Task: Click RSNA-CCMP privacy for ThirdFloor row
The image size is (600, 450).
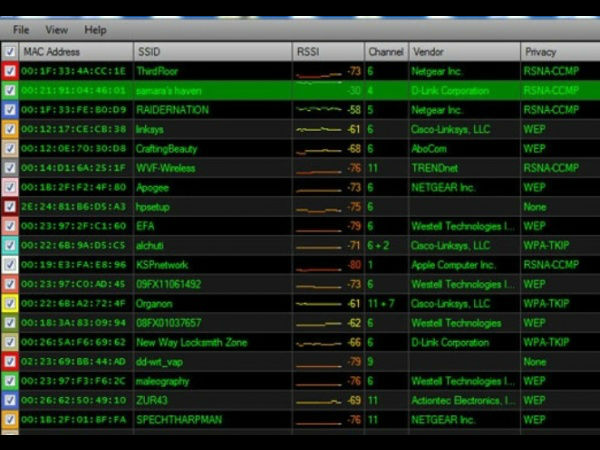Action: click(551, 71)
